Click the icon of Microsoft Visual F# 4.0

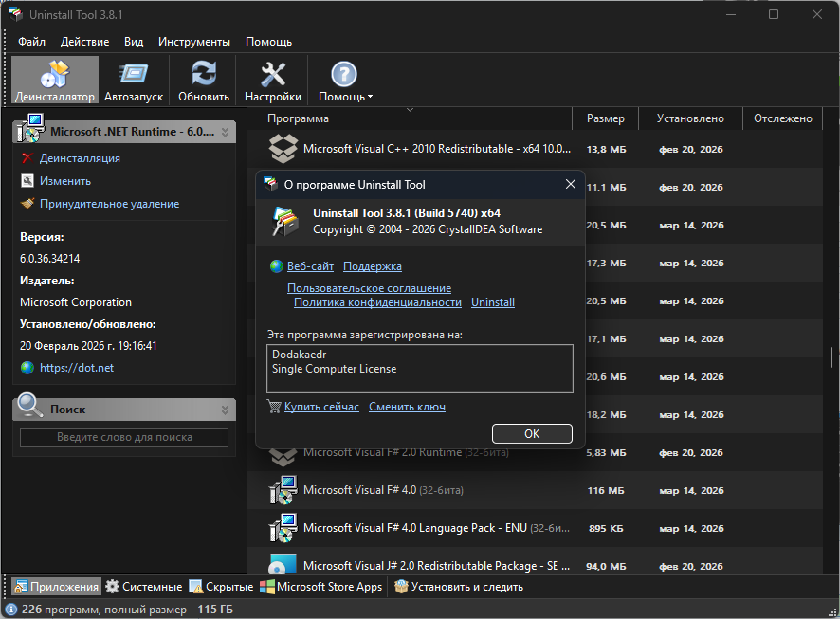(x=283, y=490)
